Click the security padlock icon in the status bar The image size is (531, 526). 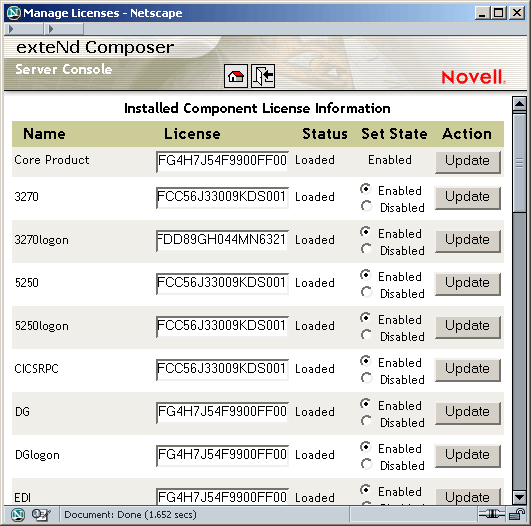(517, 514)
